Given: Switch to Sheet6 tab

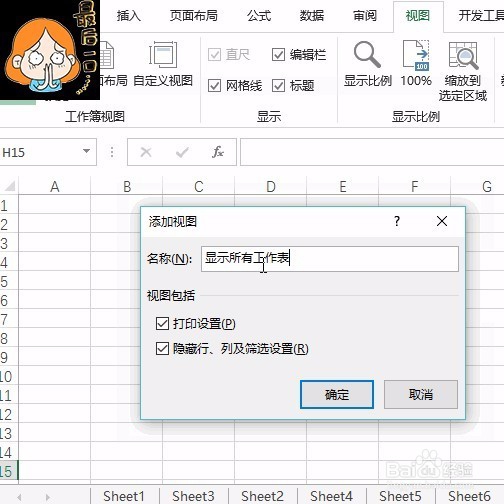Looking at the screenshot, I should (469, 496).
